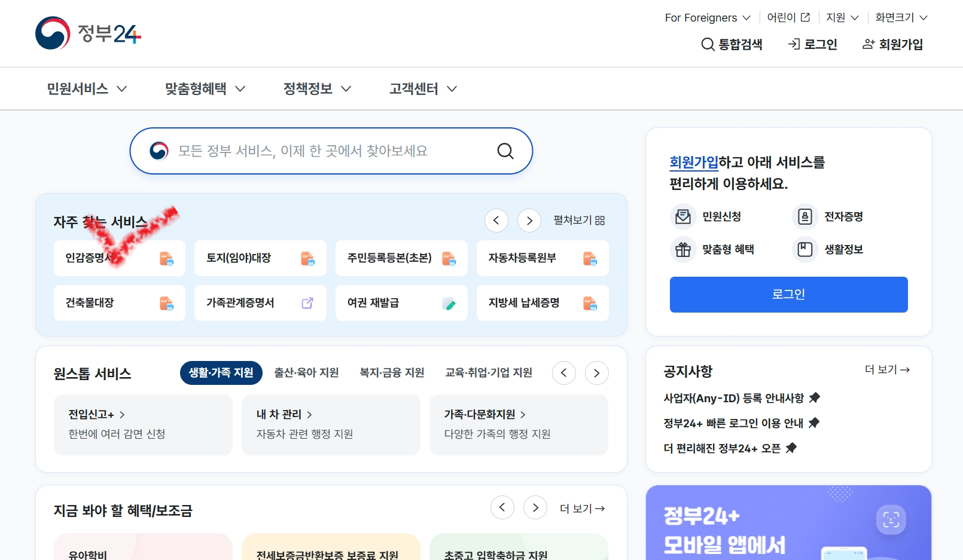Expand the 지원 dropdown

click(842, 17)
